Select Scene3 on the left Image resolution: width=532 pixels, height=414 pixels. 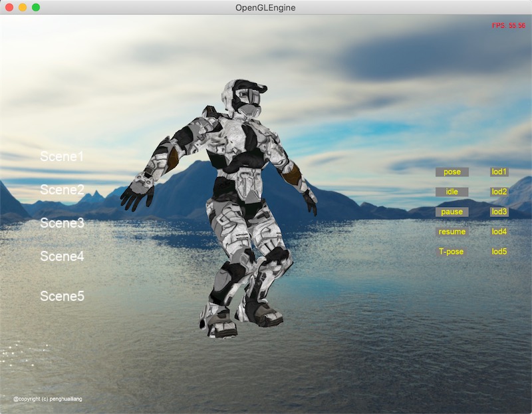[62, 223]
